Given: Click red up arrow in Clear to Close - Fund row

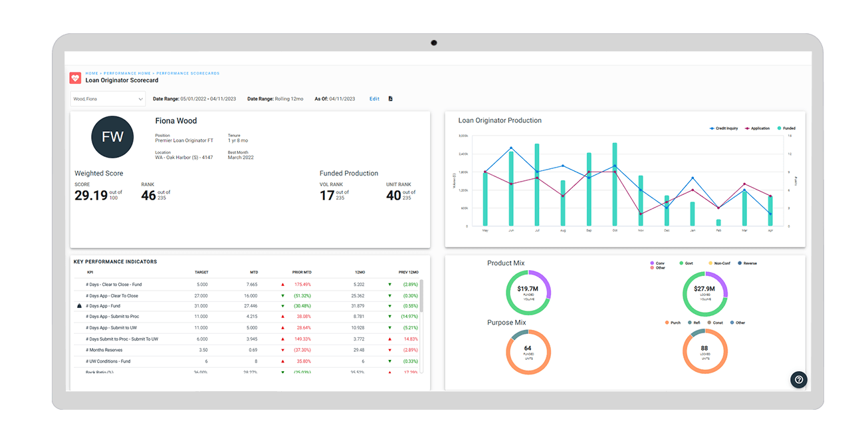Looking at the screenshot, I should tap(282, 285).
